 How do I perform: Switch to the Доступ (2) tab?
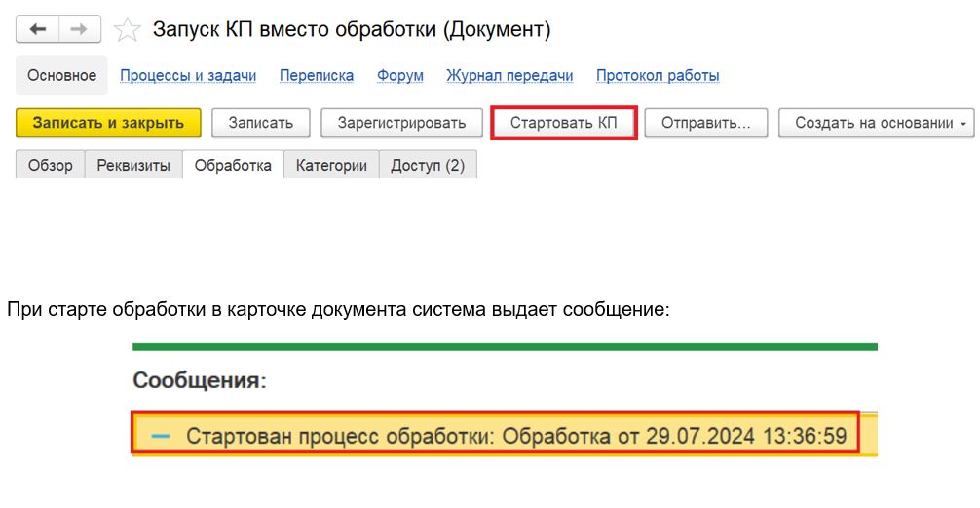pos(428,166)
